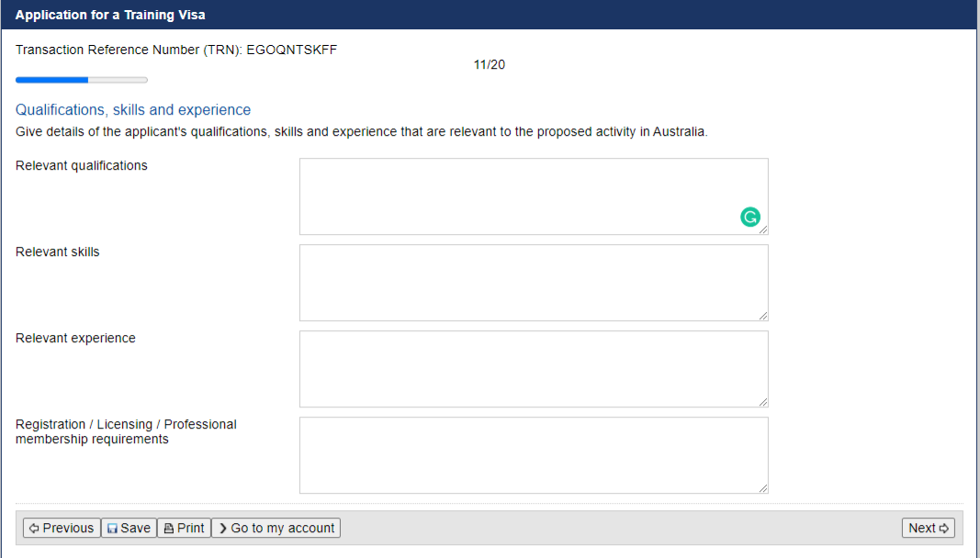Click Relevant qualifications textarea resize handle
The width and height of the screenshot is (980, 558).
pyautogui.click(x=763, y=229)
